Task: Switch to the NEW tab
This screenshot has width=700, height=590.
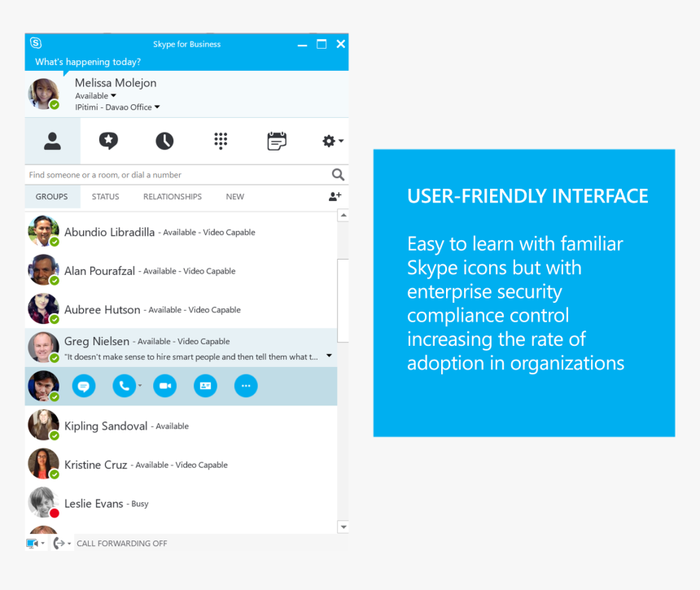Action: pos(234,197)
